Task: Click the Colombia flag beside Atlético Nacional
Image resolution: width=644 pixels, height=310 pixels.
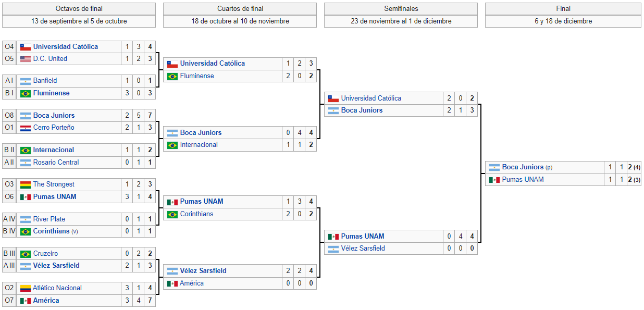Action: (x=25, y=288)
